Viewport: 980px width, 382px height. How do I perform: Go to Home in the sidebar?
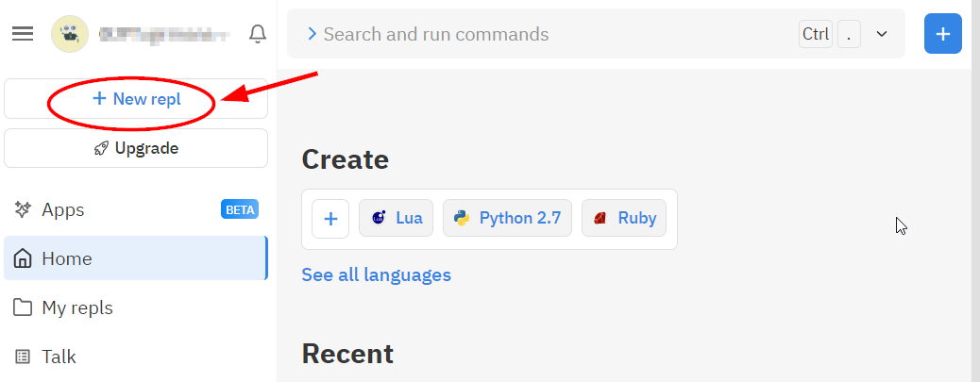(66, 258)
